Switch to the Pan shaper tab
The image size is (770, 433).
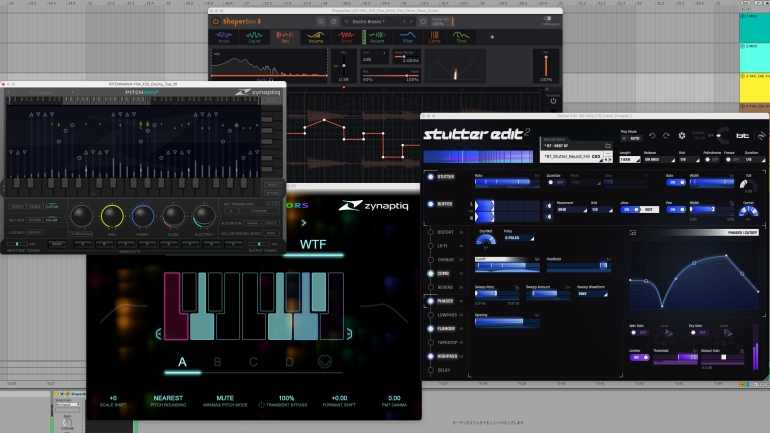tap(285, 37)
